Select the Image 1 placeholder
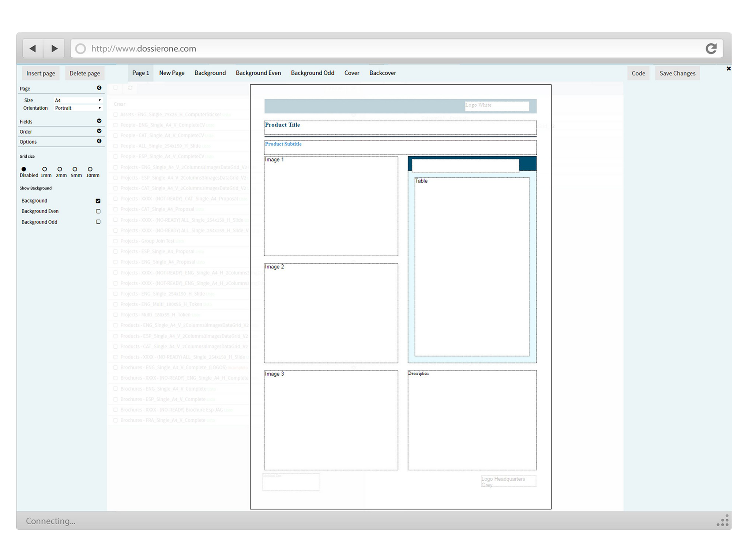Viewport: 749px width, 560px height. pos(331,206)
